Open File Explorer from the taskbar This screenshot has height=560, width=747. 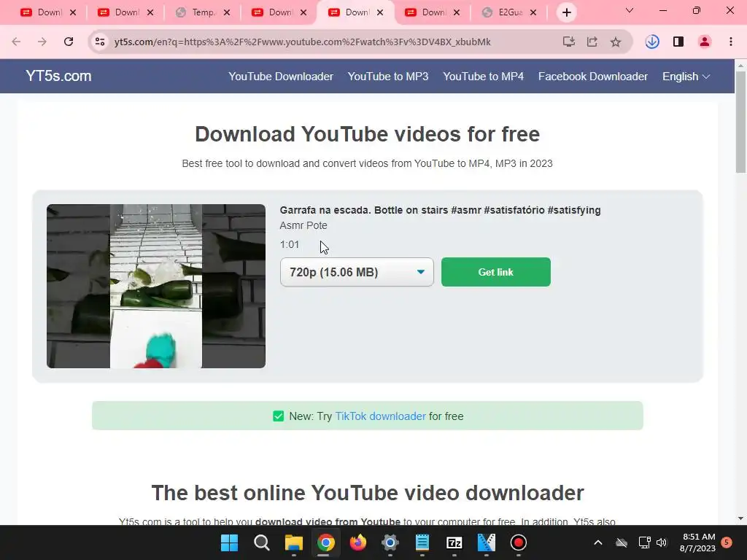(293, 542)
